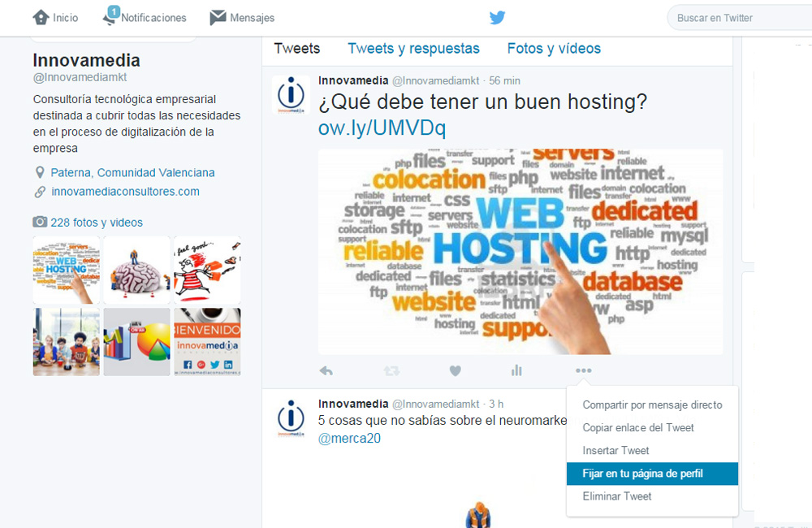The image size is (812, 528).
Task: Like the hosting tweet with heart
Action: 456,370
